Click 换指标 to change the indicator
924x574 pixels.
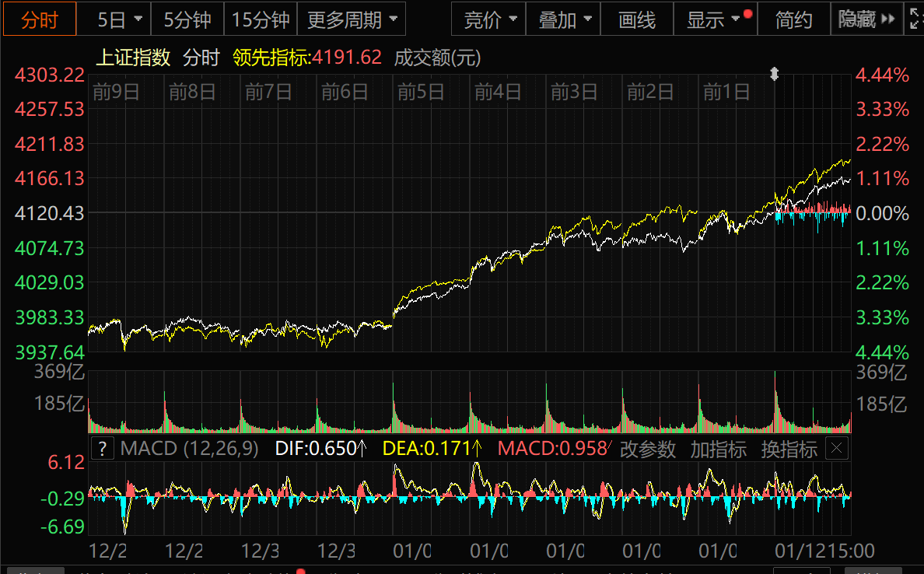point(789,449)
